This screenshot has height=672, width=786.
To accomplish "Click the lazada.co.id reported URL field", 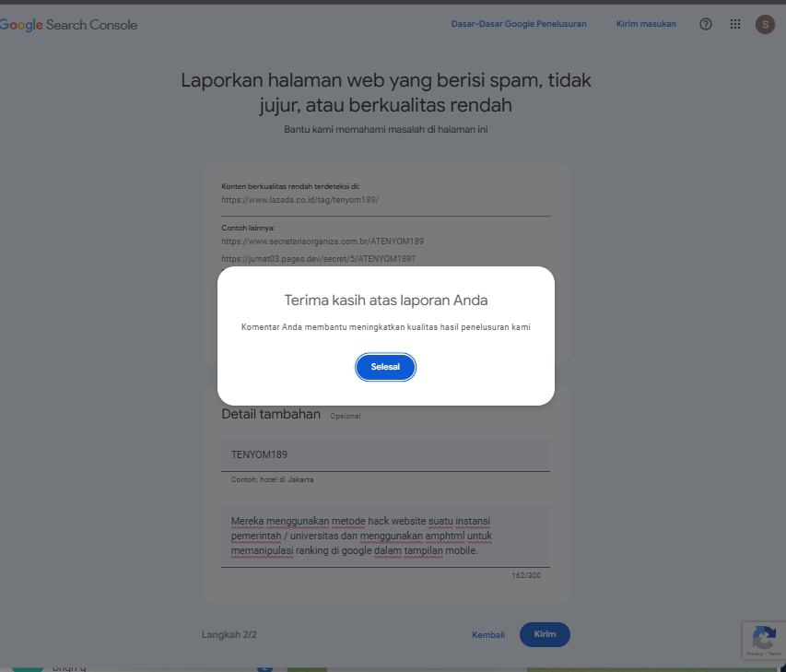I will (385, 200).
